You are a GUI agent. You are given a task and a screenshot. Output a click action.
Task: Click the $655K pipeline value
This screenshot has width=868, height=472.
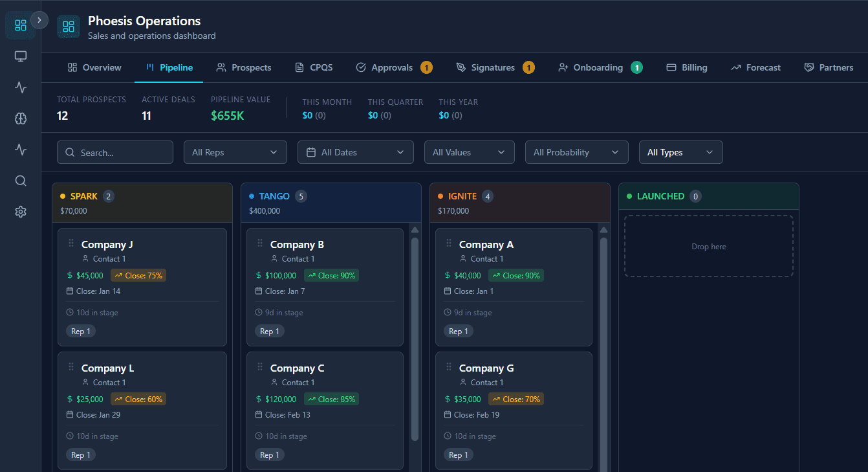[228, 116]
